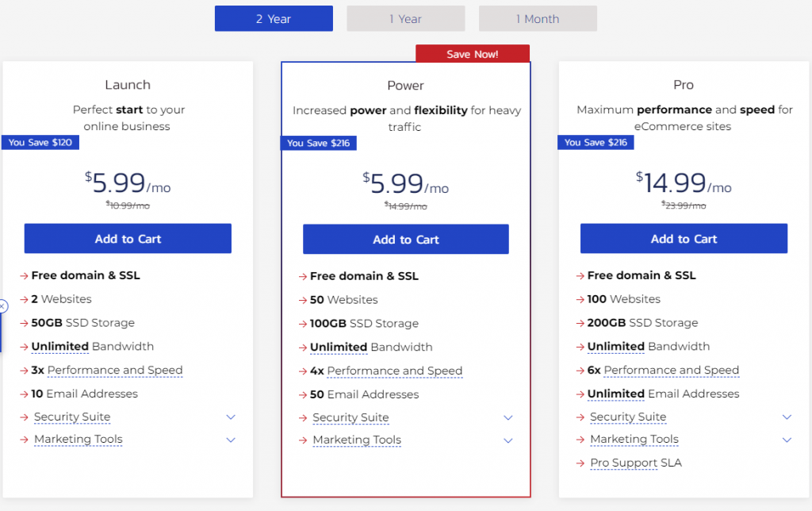Expand Security Suite chevron in Power plan

click(x=508, y=417)
